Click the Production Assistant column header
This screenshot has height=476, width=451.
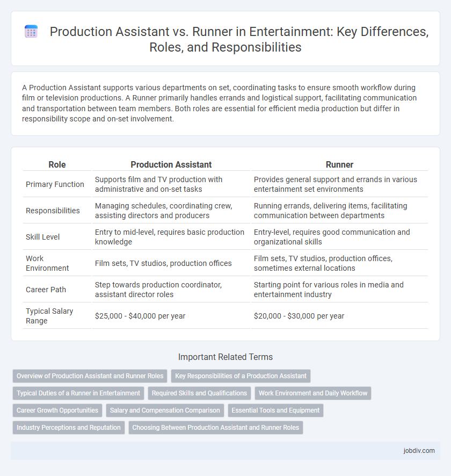(x=171, y=164)
